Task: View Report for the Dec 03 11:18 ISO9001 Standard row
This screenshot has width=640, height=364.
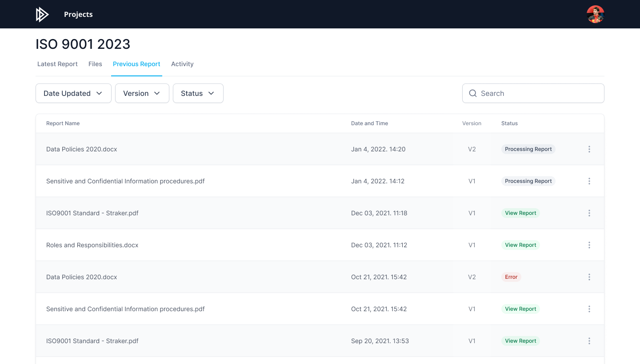Action: tap(520, 213)
